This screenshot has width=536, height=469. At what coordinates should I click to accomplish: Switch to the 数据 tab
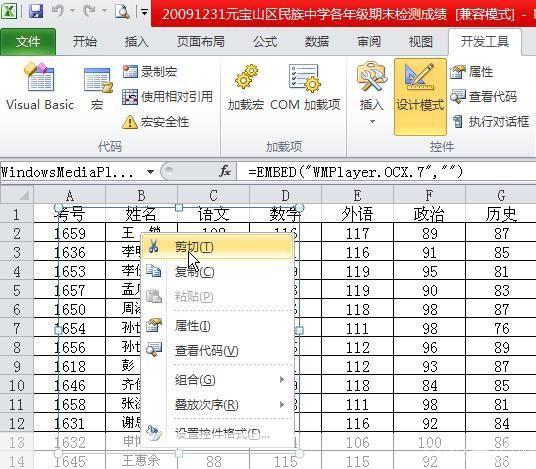[x=317, y=42]
